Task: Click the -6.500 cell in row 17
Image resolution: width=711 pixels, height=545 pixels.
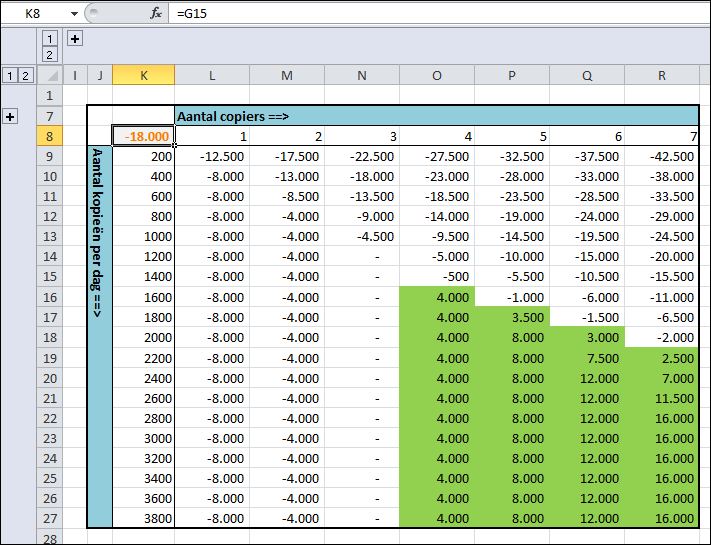Action: (662, 317)
